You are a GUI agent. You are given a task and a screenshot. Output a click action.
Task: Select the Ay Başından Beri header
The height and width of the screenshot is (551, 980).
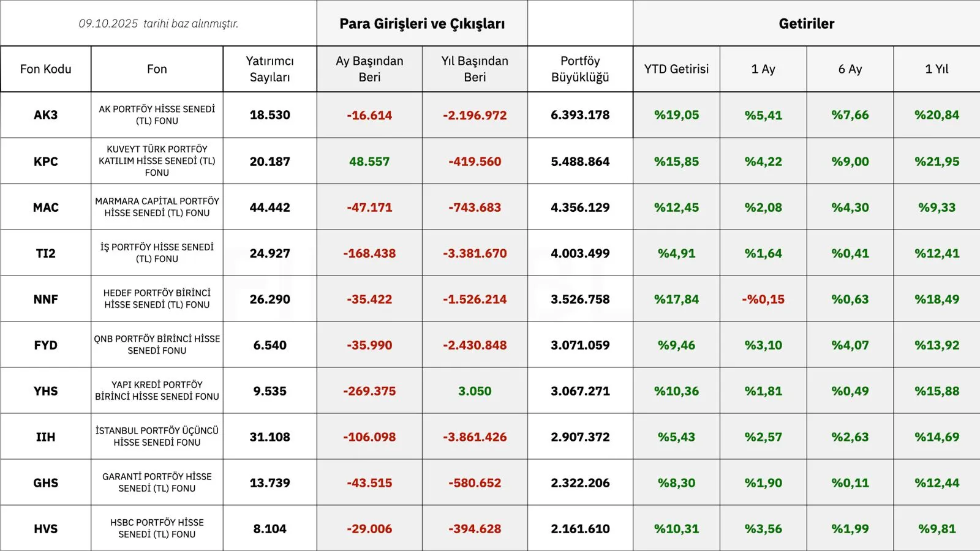(369, 69)
